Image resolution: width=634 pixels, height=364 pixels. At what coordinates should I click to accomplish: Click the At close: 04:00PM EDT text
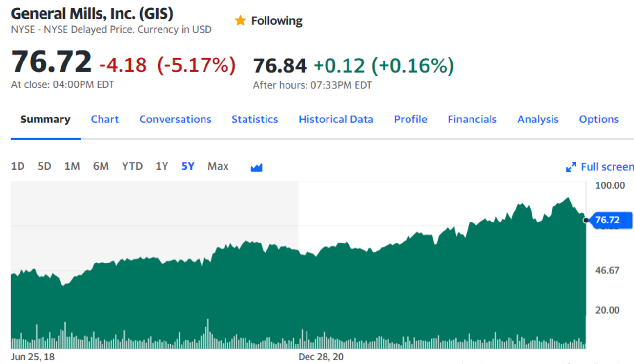[62, 85]
